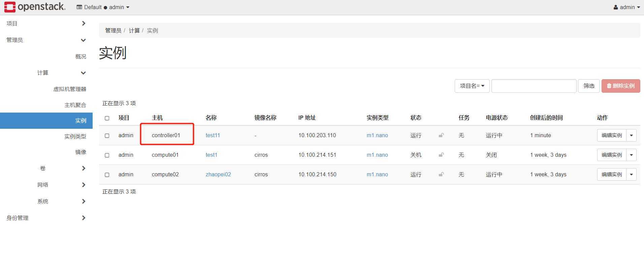The height and width of the screenshot is (271, 644).
Task: Click IP address 10.100.214.150
Action: [317, 174]
